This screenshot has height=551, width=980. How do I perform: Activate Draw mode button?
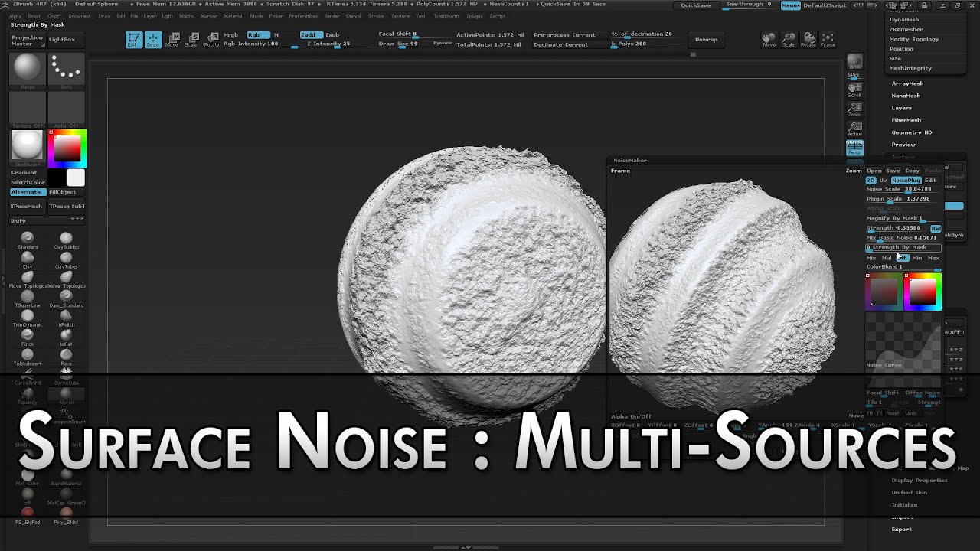(x=153, y=40)
